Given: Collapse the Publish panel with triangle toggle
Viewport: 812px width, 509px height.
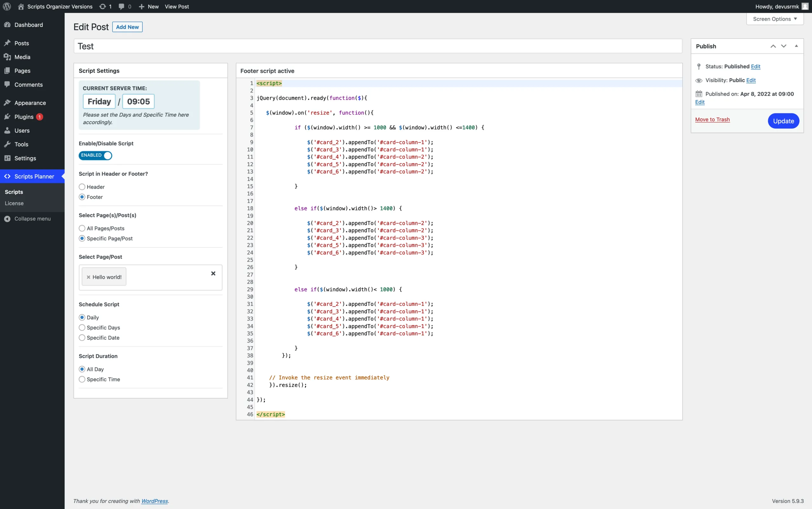Looking at the screenshot, I should [796, 46].
